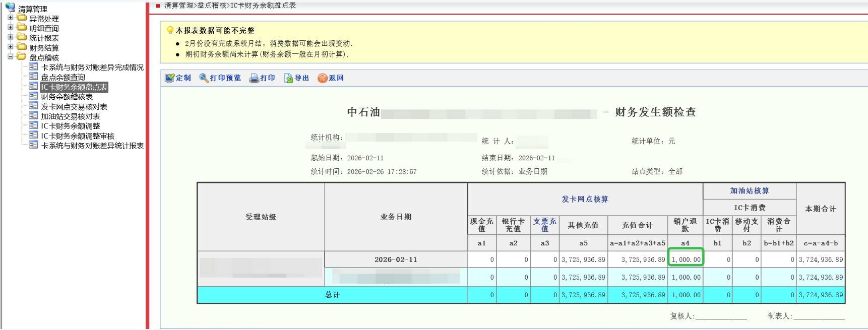Open 发卡网点交易核对表 in tree
The image size is (868, 330).
pyautogui.click(x=74, y=107)
